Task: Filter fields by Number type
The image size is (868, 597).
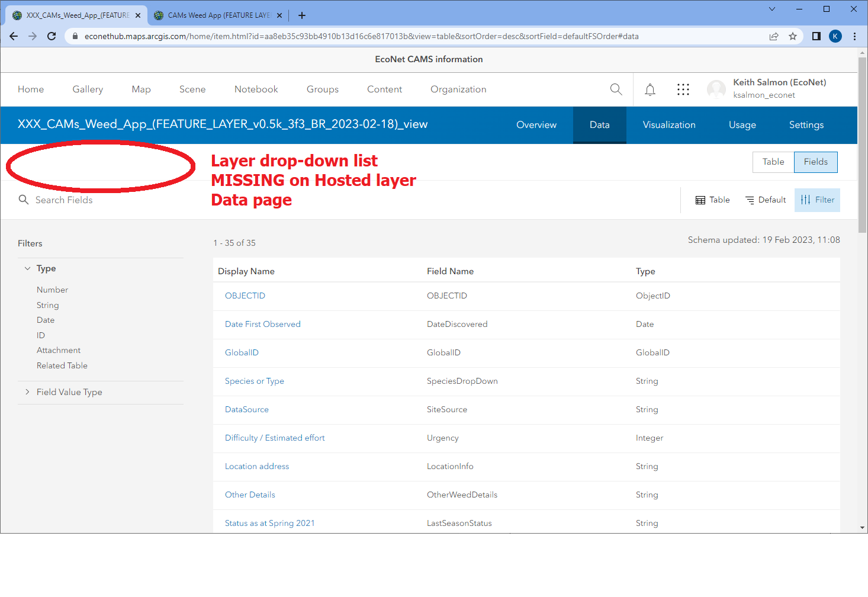Action: point(52,290)
